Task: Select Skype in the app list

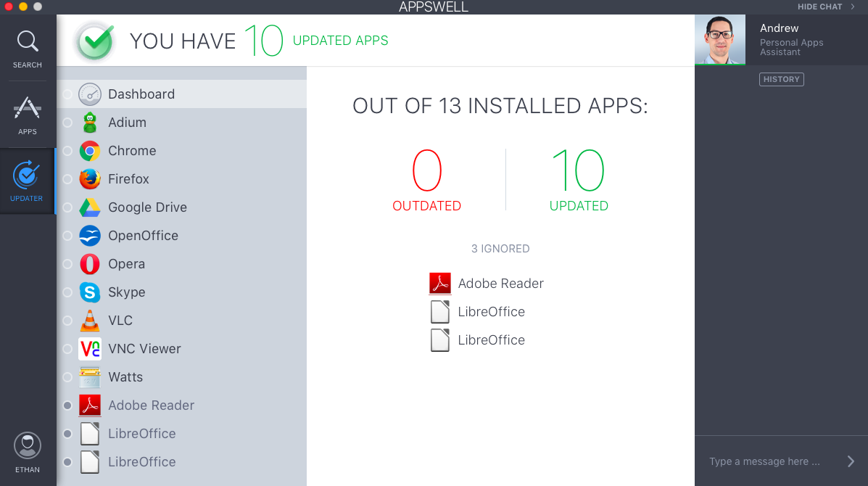Action: pyautogui.click(x=127, y=292)
